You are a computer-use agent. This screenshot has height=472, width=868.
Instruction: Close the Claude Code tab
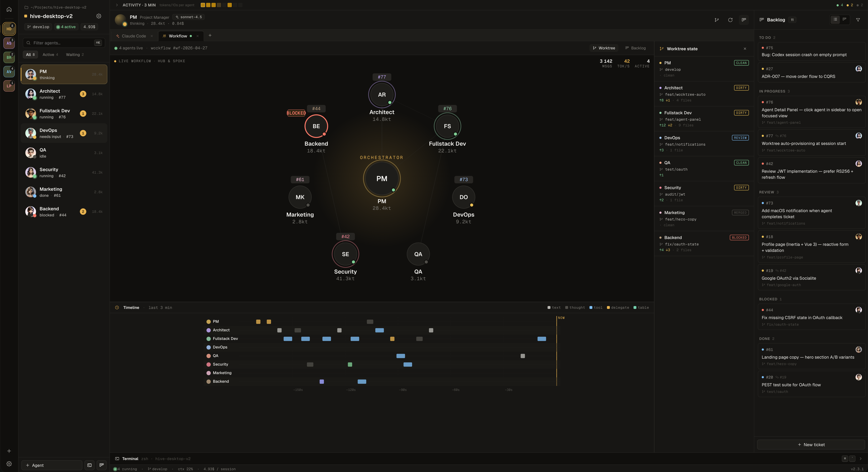[x=152, y=36]
